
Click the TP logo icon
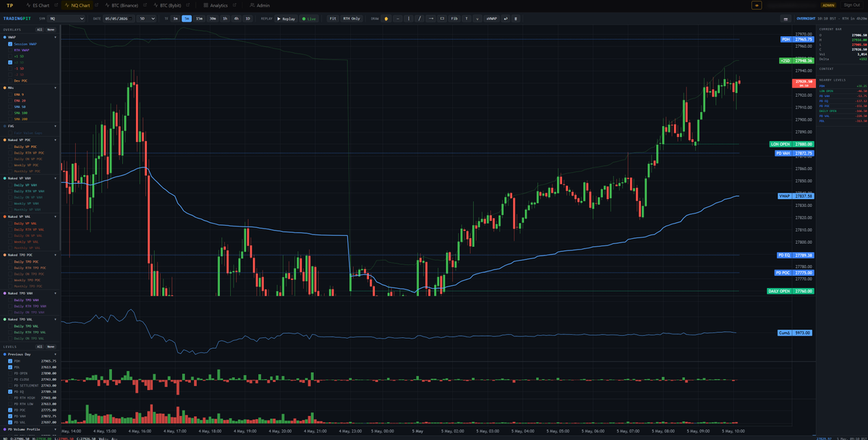pyautogui.click(x=9, y=5)
